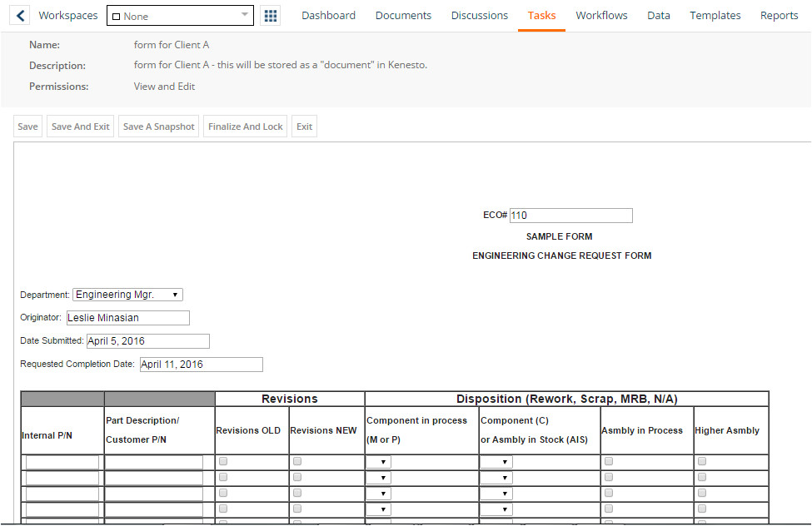Viewport: 812px width, 526px height.
Task: Click the back arrow icon
Action: click(22, 16)
